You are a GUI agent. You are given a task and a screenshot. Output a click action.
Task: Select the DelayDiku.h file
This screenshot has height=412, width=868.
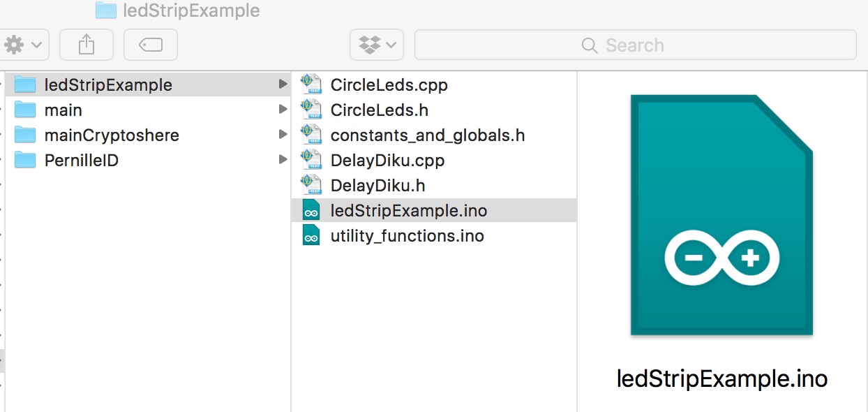pyautogui.click(x=434, y=186)
